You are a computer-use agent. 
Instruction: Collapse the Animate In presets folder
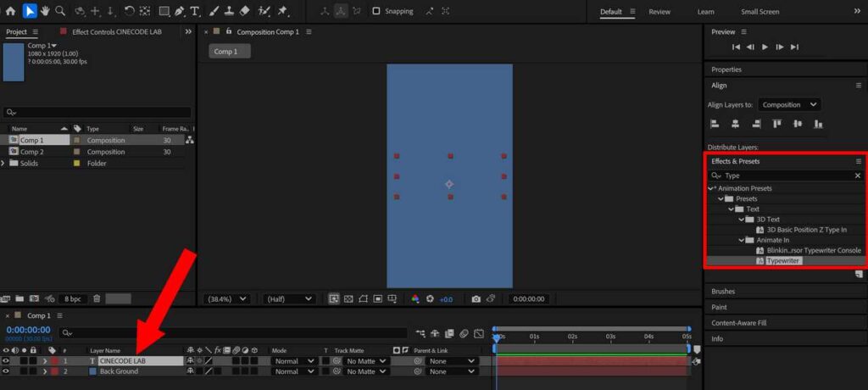742,241
